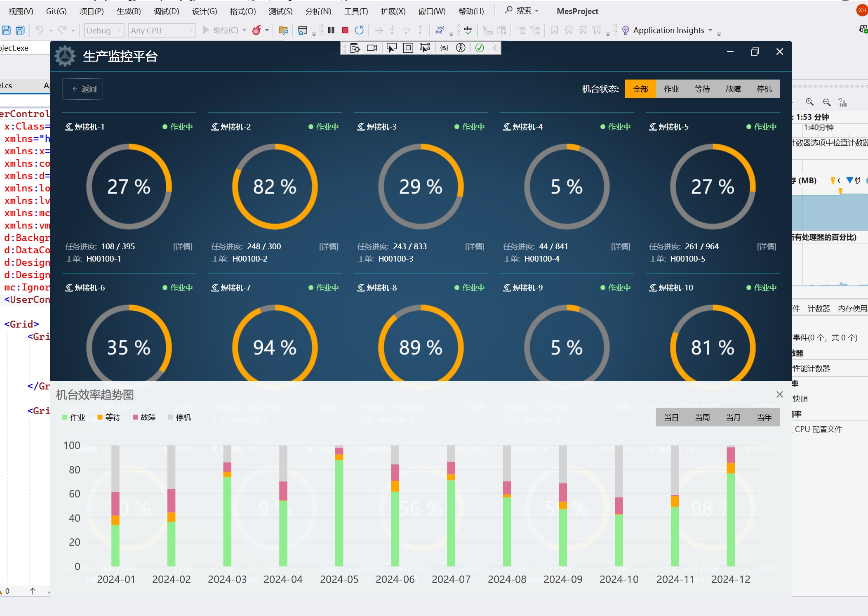Click the Hot Reload flame icon
Viewport: 868px width, 616px height.
click(256, 30)
